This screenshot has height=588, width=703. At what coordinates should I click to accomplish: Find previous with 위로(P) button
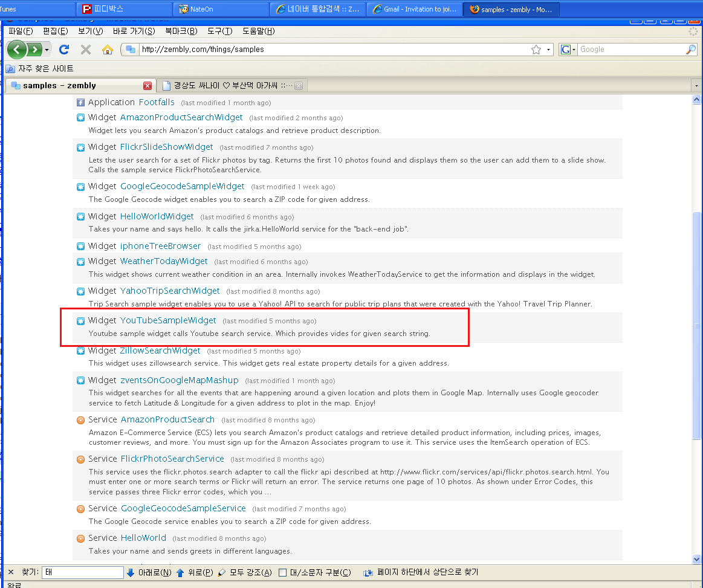coord(195,572)
